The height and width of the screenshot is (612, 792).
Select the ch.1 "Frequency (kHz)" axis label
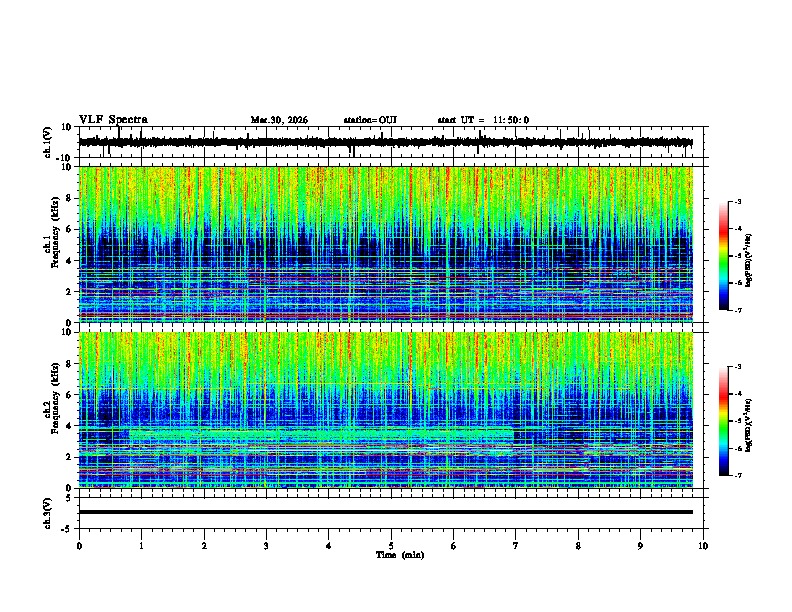click(56, 232)
